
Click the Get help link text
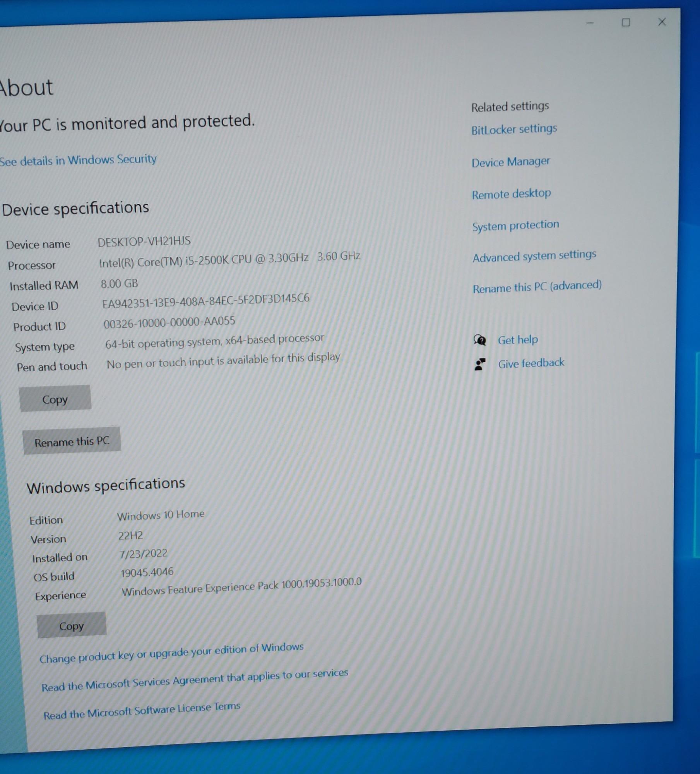pos(518,340)
